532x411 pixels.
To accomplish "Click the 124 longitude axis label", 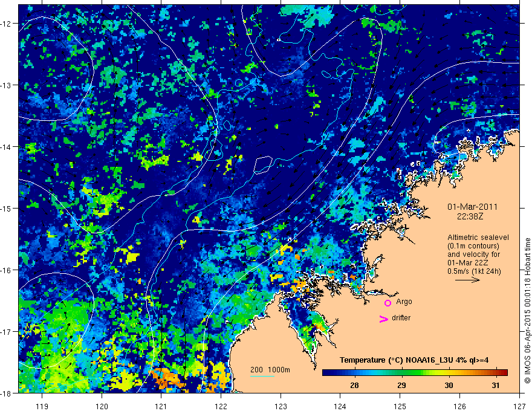I will pos(340,406).
